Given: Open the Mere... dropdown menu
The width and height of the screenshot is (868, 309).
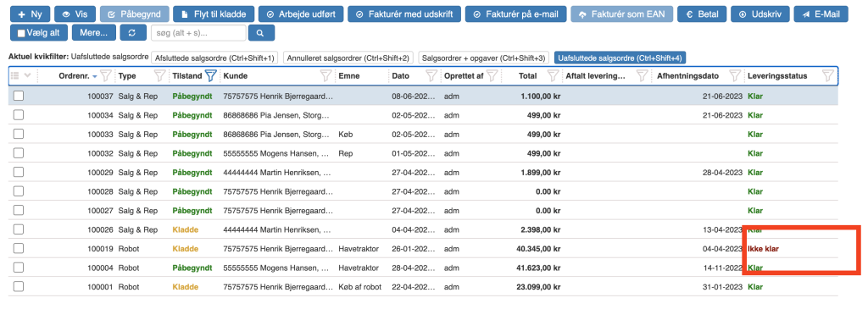Looking at the screenshot, I should tap(93, 33).
